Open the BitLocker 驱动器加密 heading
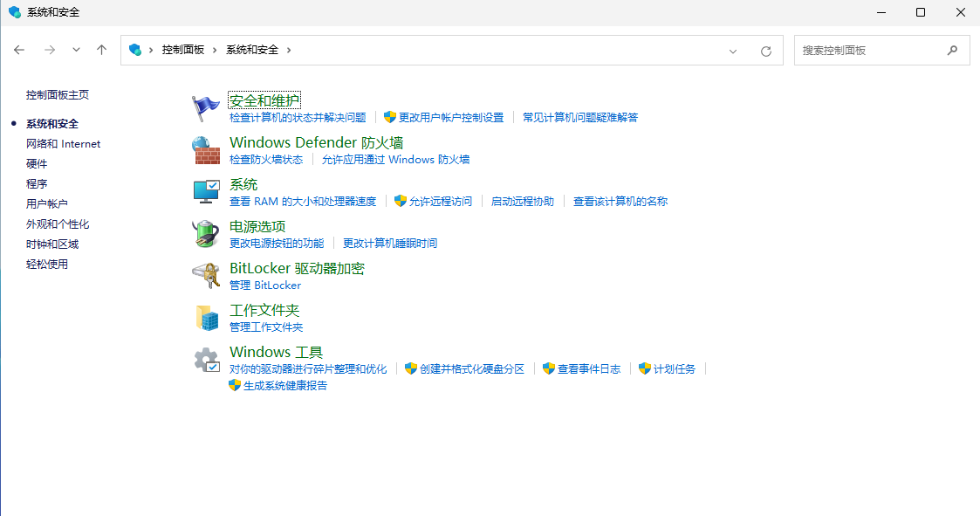 pyautogui.click(x=297, y=268)
